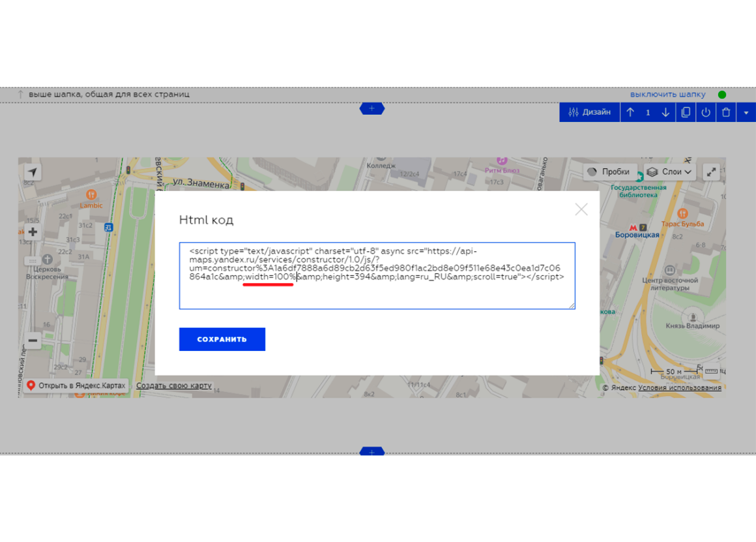Toggle the Пробки traffic button
This screenshot has height=542, width=756.
[x=610, y=172]
